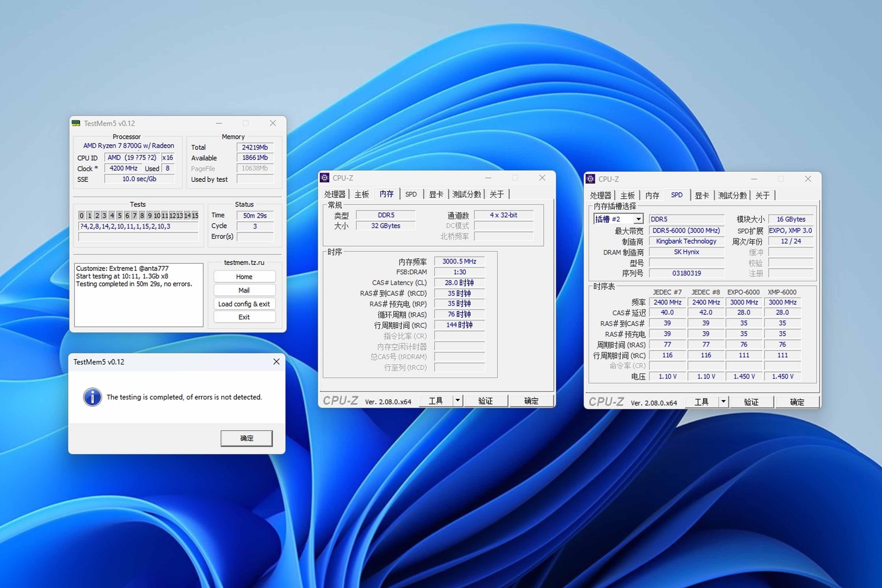Click the Exit button in TestMem5
This screenshot has width=882, height=588.
point(244,317)
